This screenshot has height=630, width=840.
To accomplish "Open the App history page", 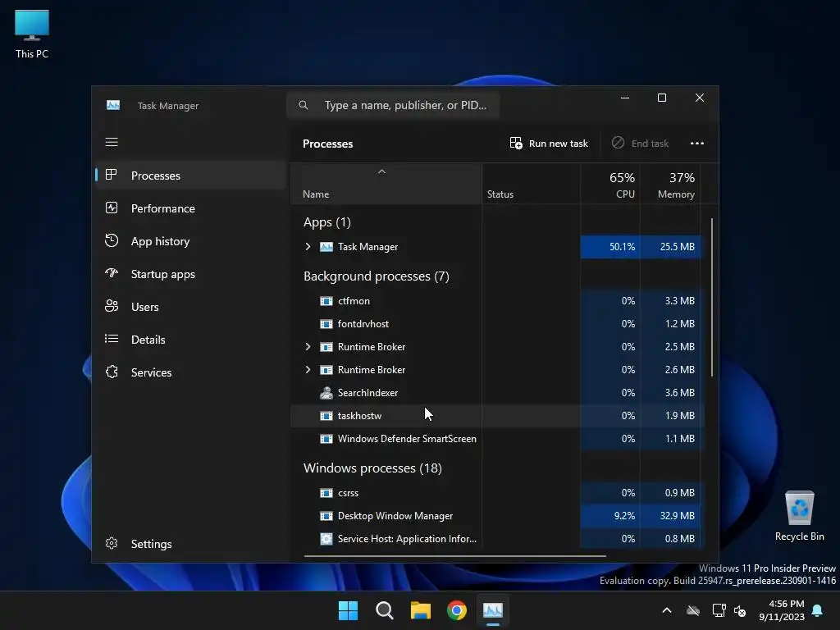I will click(x=190, y=241).
